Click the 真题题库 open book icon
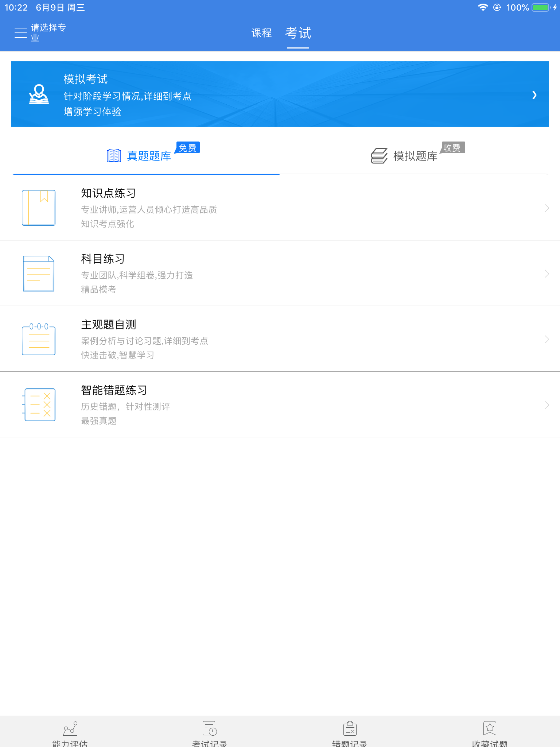The image size is (560, 747). pos(114,156)
